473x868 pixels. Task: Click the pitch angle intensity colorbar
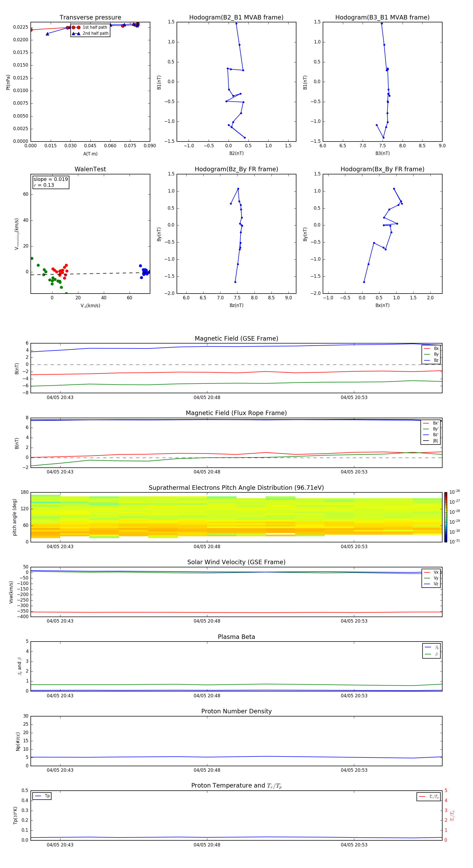coord(445,517)
